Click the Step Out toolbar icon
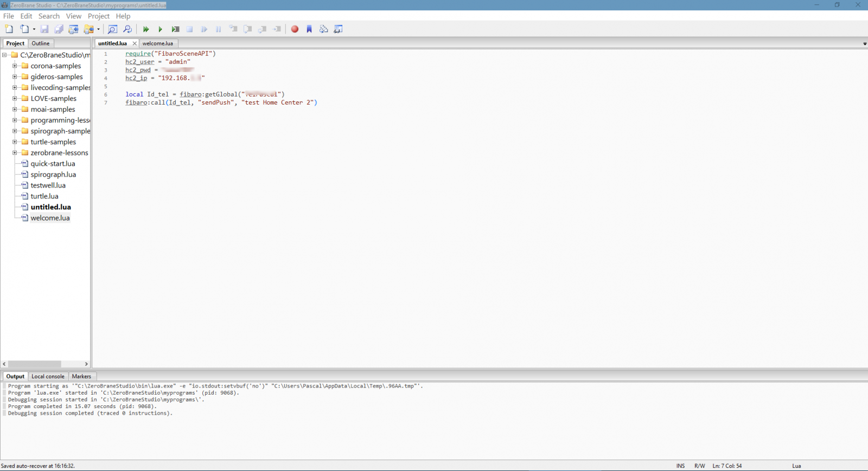Screen dimensions: 868x471 click(263, 29)
